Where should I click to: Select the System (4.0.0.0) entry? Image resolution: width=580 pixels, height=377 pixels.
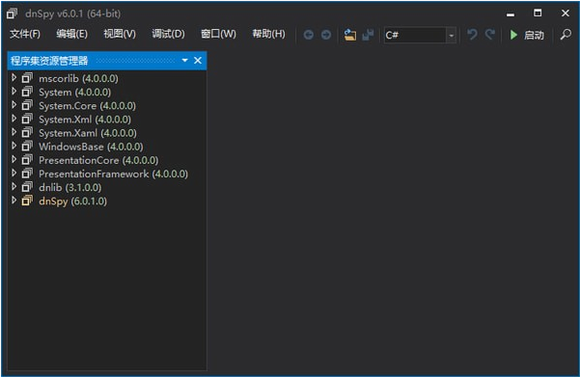tap(75, 92)
